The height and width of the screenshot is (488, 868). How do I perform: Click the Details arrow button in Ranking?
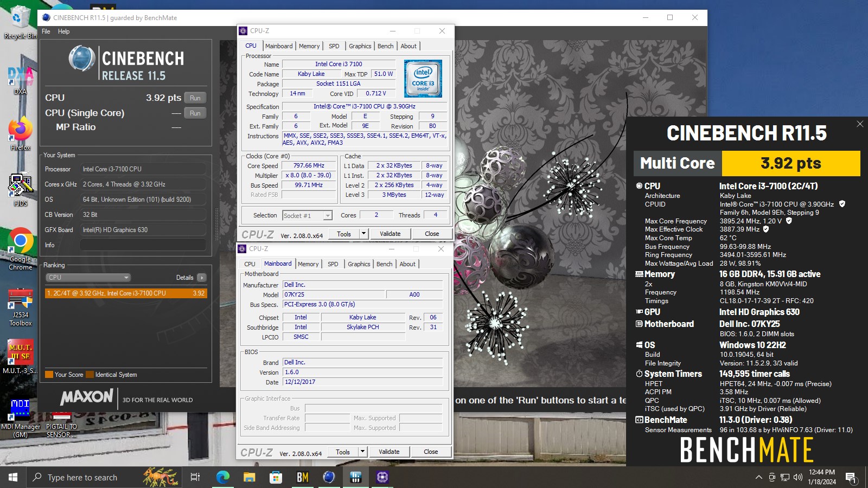201,278
